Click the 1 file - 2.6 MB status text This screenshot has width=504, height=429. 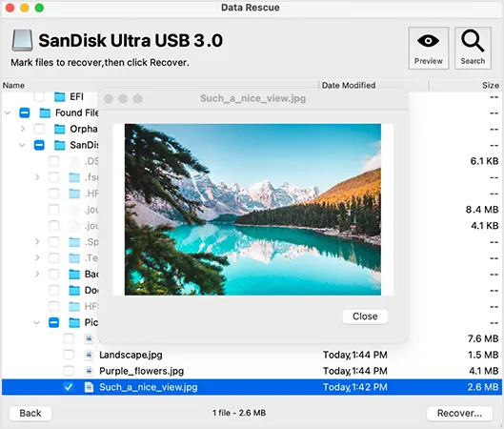[x=239, y=413]
